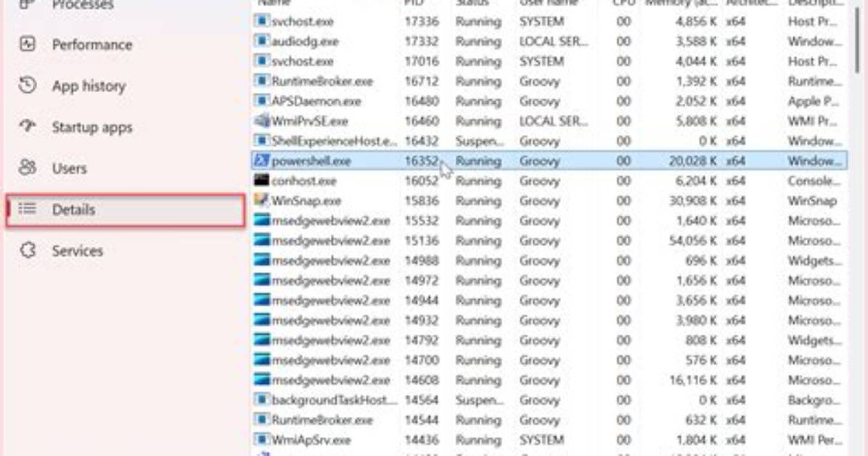Click the backgroundTaskHost process icon
This screenshot has height=456, width=868.
(x=261, y=399)
